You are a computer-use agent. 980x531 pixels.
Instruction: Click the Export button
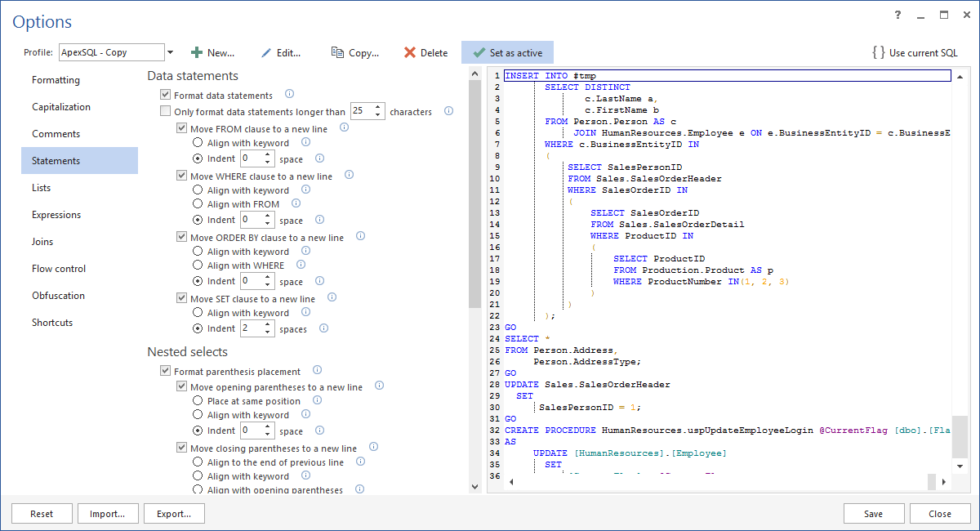coord(174,514)
